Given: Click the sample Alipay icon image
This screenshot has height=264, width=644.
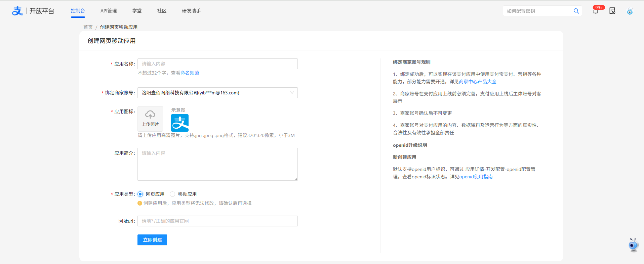Looking at the screenshot, I should (180, 123).
